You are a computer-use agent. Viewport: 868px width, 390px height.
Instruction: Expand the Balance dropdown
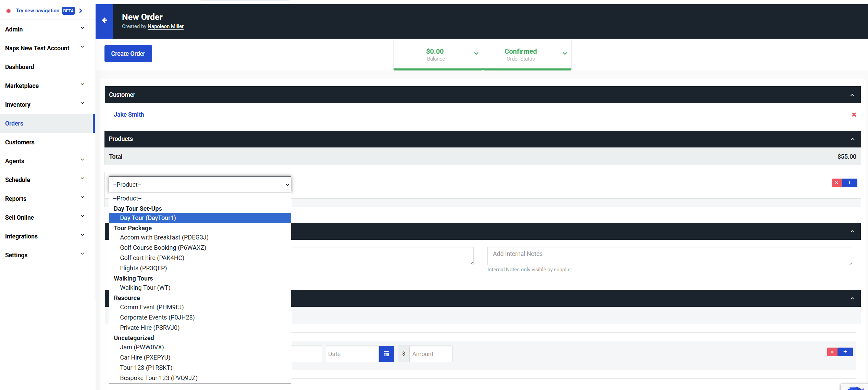click(476, 53)
